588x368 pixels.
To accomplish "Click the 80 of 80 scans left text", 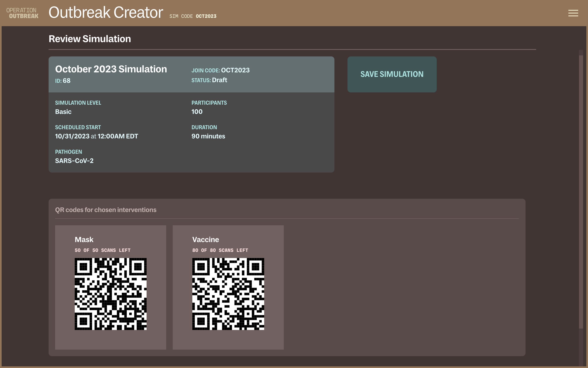I will (x=220, y=250).
